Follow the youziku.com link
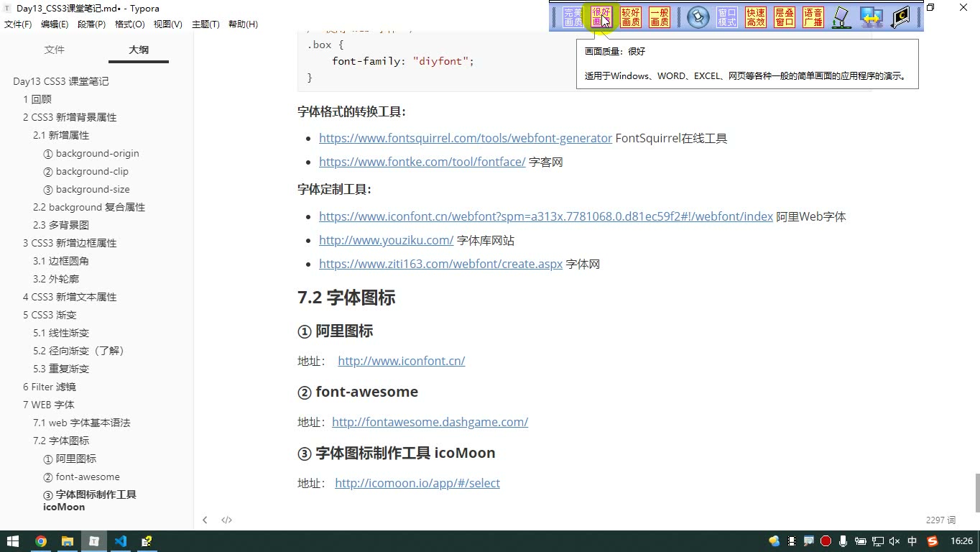The image size is (980, 552). pos(387,240)
